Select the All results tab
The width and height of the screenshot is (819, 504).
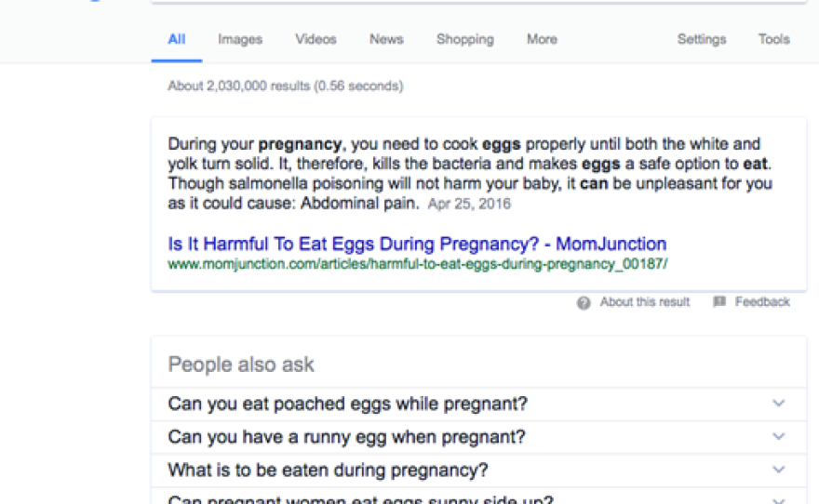(177, 39)
